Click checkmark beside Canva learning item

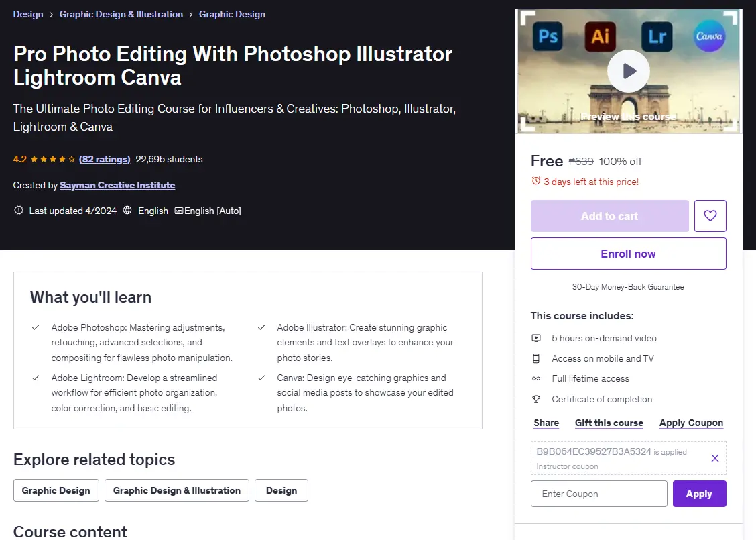click(x=261, y=378)
